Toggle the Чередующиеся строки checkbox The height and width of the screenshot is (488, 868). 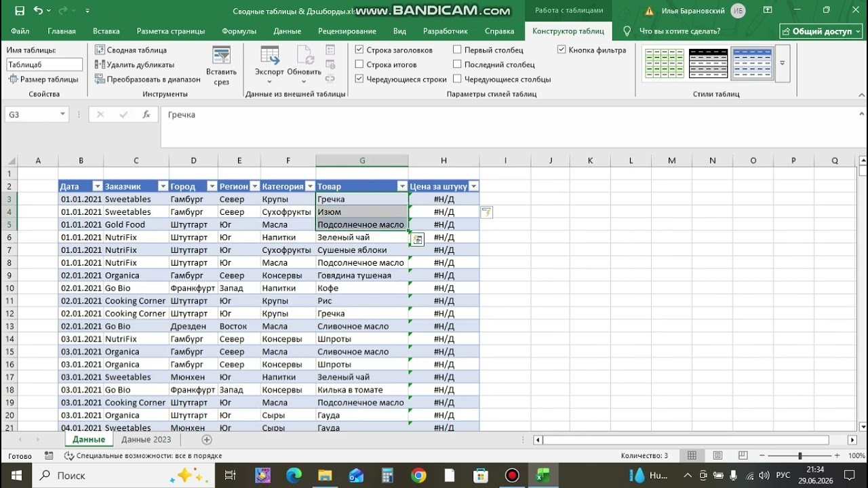359,79
